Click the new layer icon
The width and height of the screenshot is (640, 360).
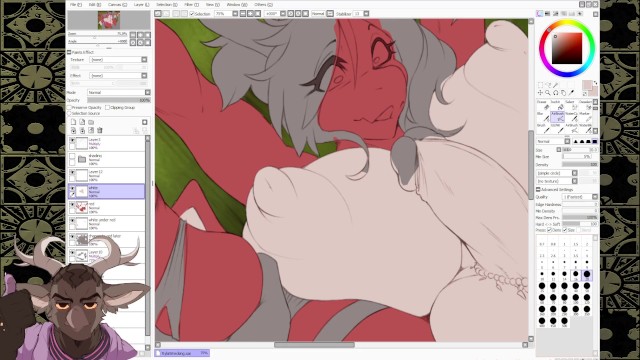(73, 122)
